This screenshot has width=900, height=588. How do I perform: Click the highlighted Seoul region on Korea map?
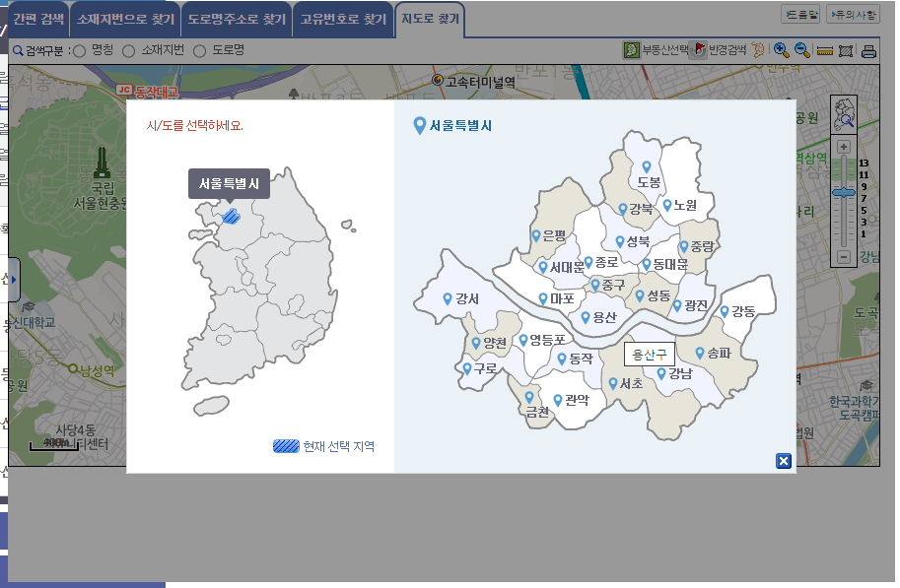point(231,217)
